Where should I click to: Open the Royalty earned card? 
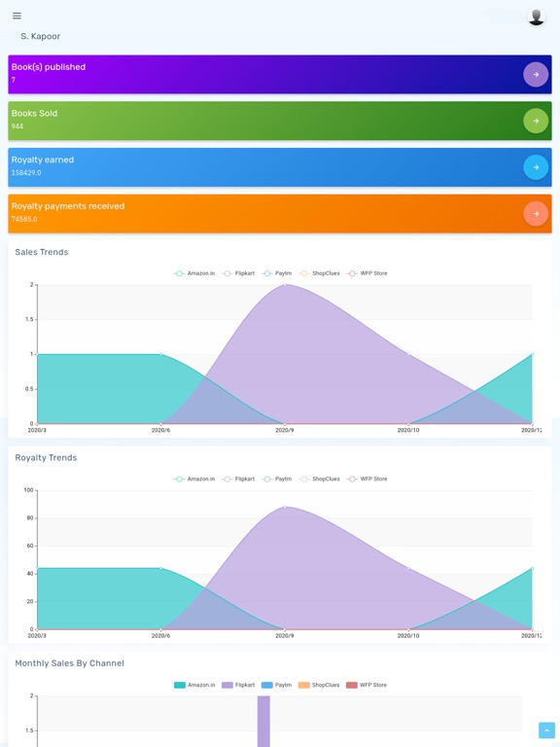click(x=280, y=167)
